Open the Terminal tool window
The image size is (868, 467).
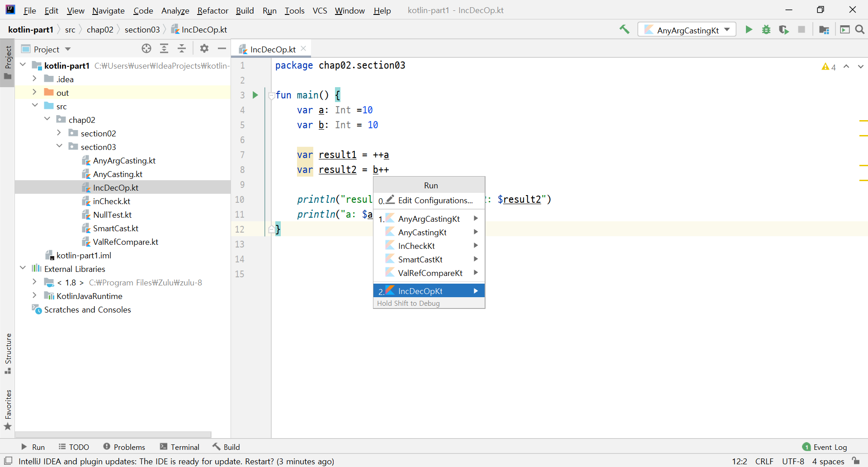179,447
